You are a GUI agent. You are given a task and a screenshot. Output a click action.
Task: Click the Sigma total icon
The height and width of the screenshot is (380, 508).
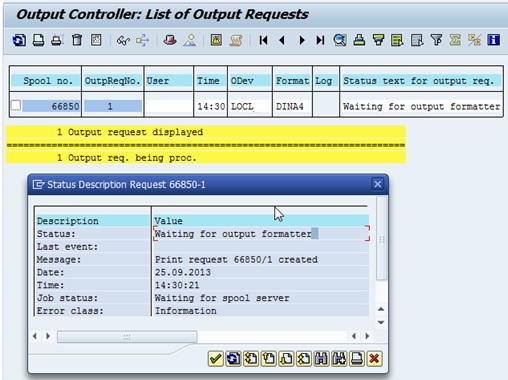[x=455, y=40]
